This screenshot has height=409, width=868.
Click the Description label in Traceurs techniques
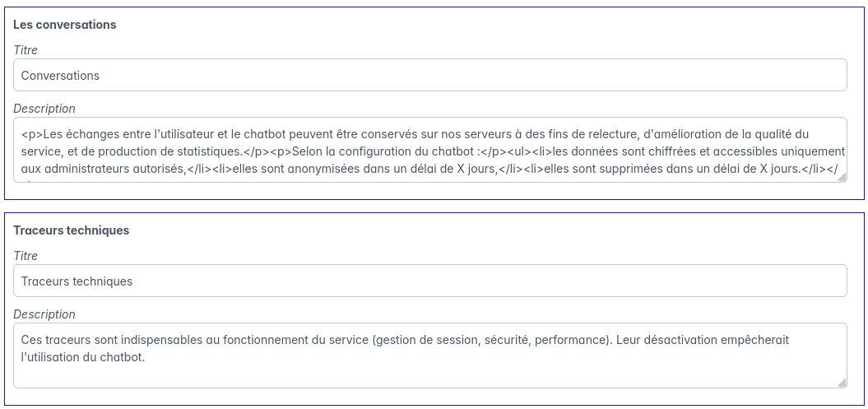click(x=44, y=314)
